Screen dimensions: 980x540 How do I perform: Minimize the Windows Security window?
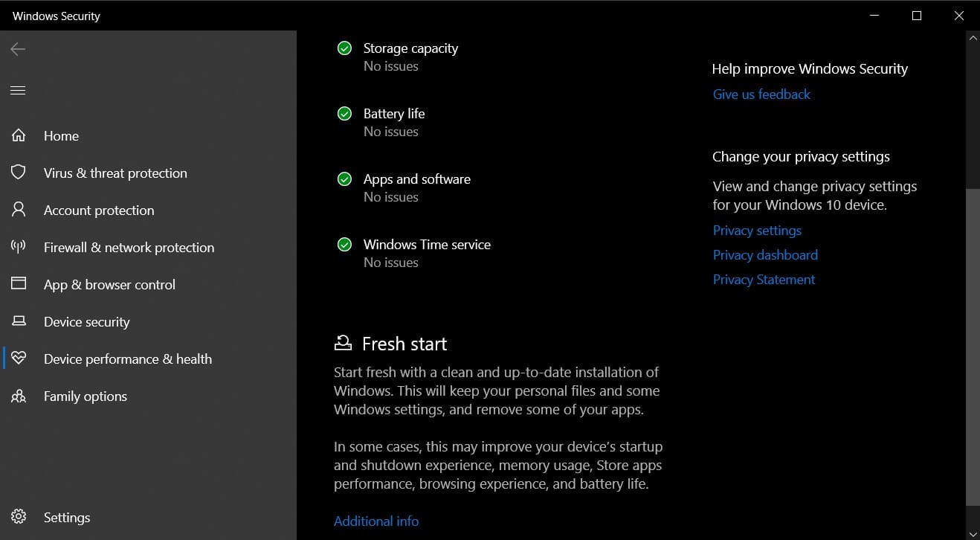click(x=874, y=16)
